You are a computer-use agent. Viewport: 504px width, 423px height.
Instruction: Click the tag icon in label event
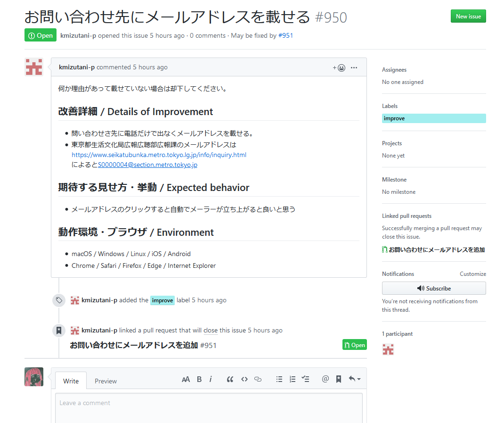(x=59, y=300)
